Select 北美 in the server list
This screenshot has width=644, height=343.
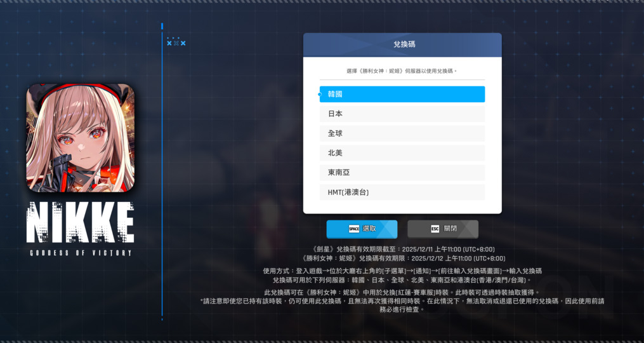point(402,153)
